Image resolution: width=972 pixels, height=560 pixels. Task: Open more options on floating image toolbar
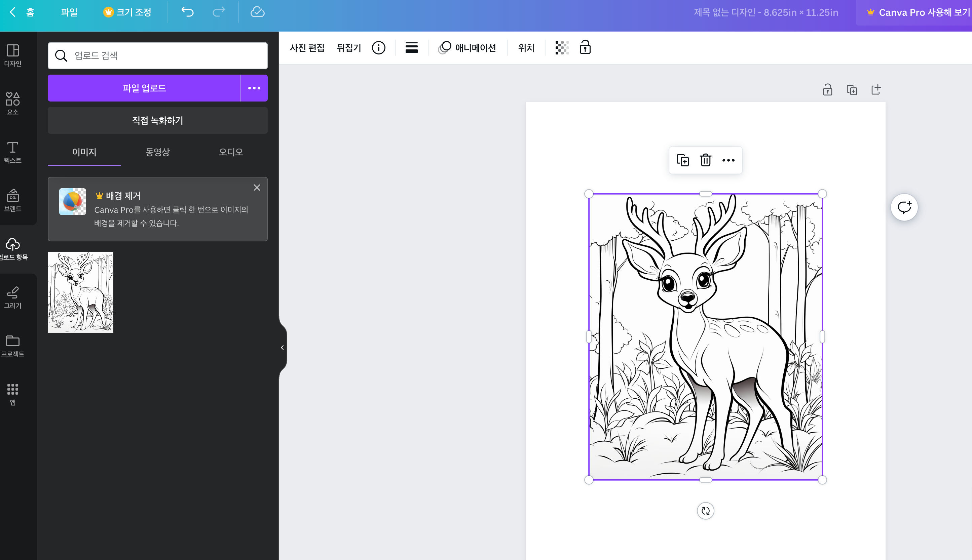[728, 160]
